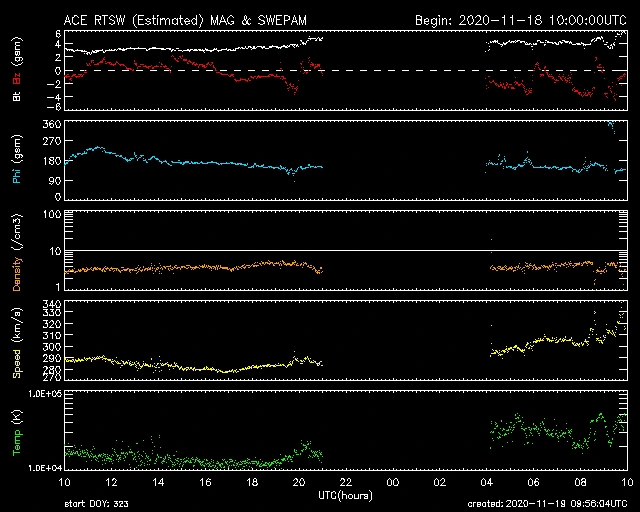Click the Begin date timestamp at top right
This screenshot has height=512, width=640.
520,19
